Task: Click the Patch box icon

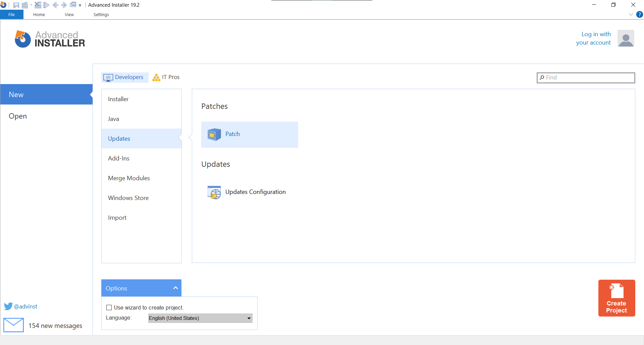Action: pos(214,134)
